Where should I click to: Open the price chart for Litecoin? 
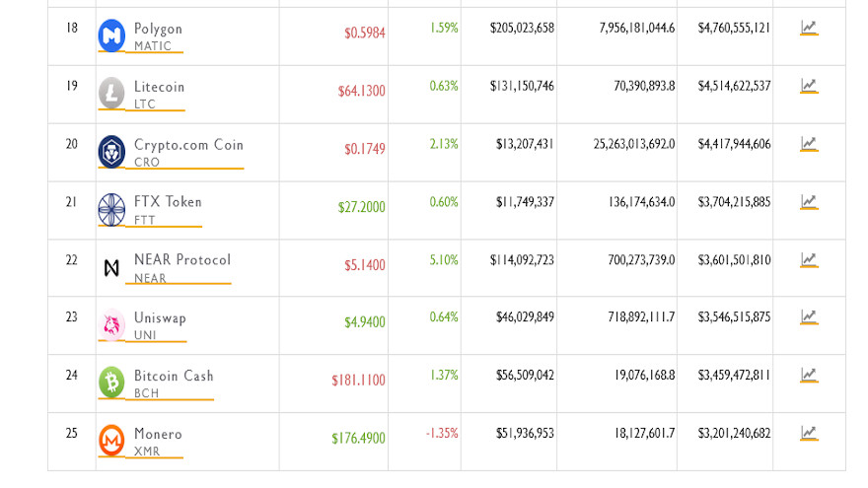pos(809,86)
